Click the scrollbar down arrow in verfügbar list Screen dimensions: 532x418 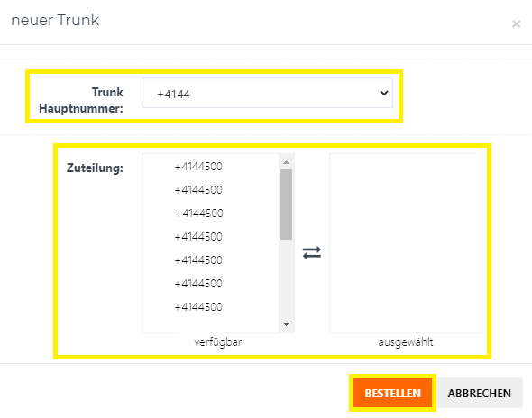pyautogui.click(x=287, y=324)
